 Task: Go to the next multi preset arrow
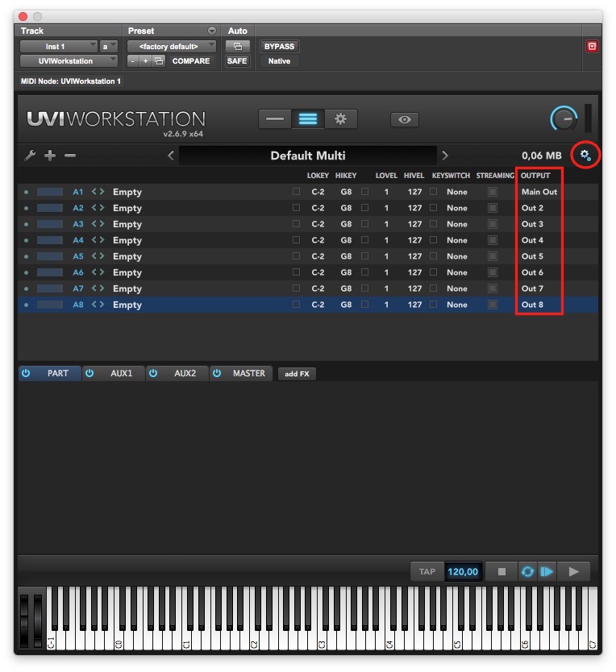tap(445, 156)
